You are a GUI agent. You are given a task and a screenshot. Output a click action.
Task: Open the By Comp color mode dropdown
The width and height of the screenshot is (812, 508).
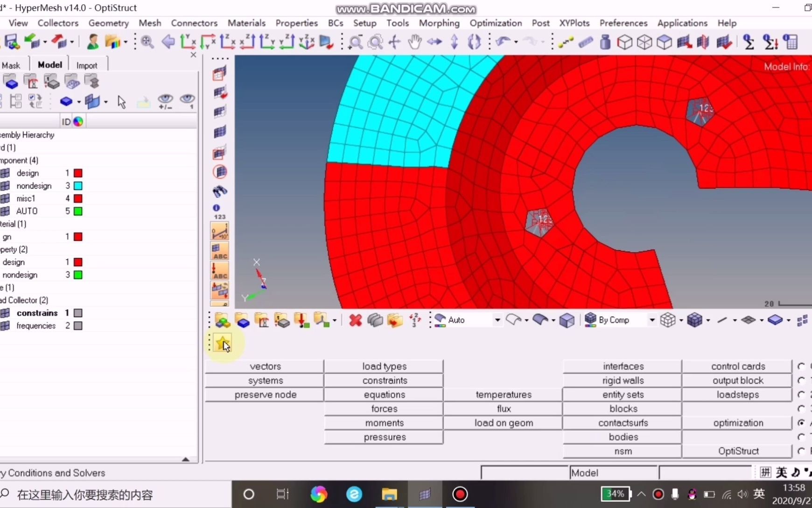point(652,320)
